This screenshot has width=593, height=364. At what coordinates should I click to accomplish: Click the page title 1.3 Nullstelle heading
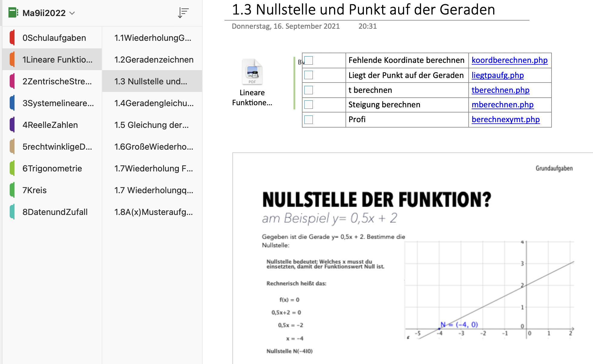tap(363, 10)
